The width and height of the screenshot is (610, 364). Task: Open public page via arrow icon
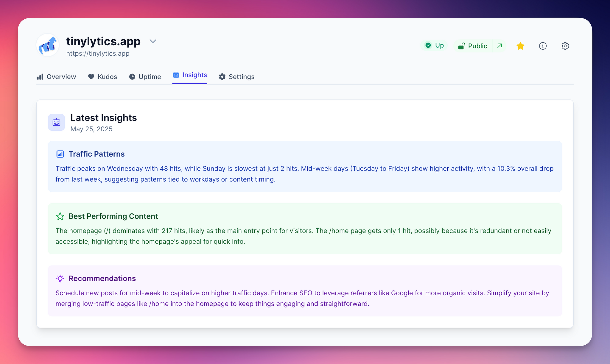(499, 46)
